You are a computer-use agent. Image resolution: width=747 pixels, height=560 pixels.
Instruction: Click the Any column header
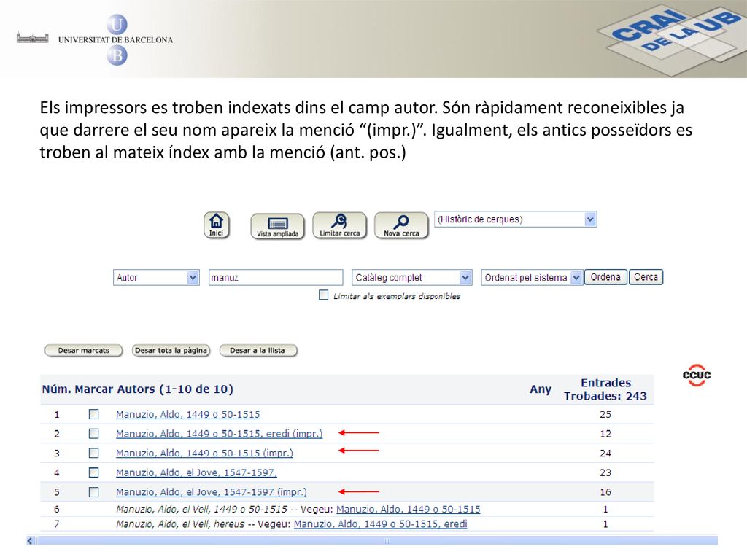pos(541,389)
